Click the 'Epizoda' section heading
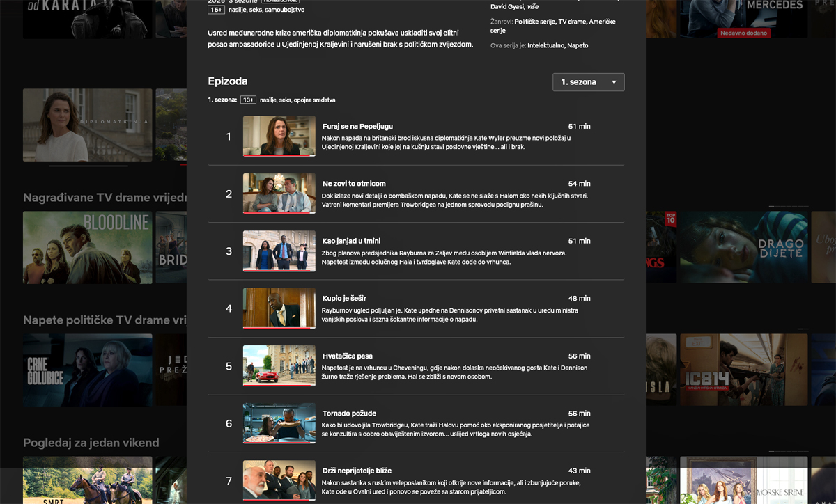This screenshot has width=836, height=504. (x=227, y=81)
